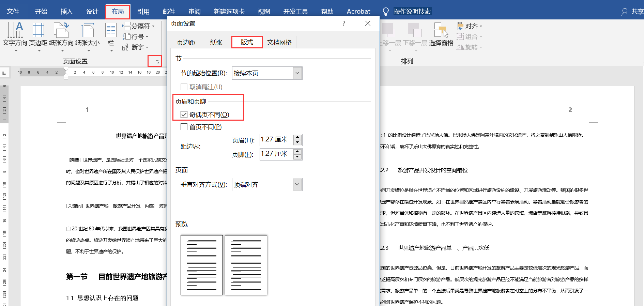Image resolution: width=644 pixels, height=306 pixels.
Task: Switch to the 引用 ribbon tab
Action: point(143,11)
